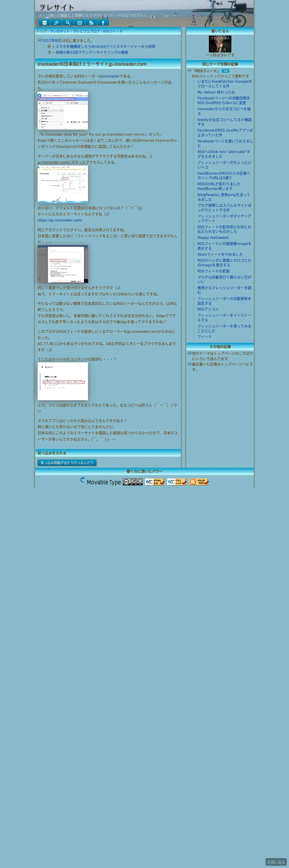The image size is (289, 868).
Task: Open the search magnifier icon
Action: (x=68, y=23)
